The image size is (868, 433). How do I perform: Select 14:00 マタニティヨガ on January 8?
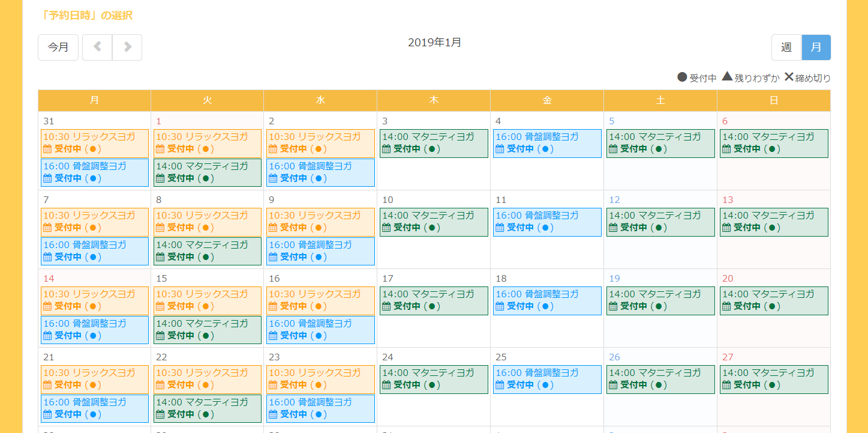pyautogui.click(x=208, y=251)
